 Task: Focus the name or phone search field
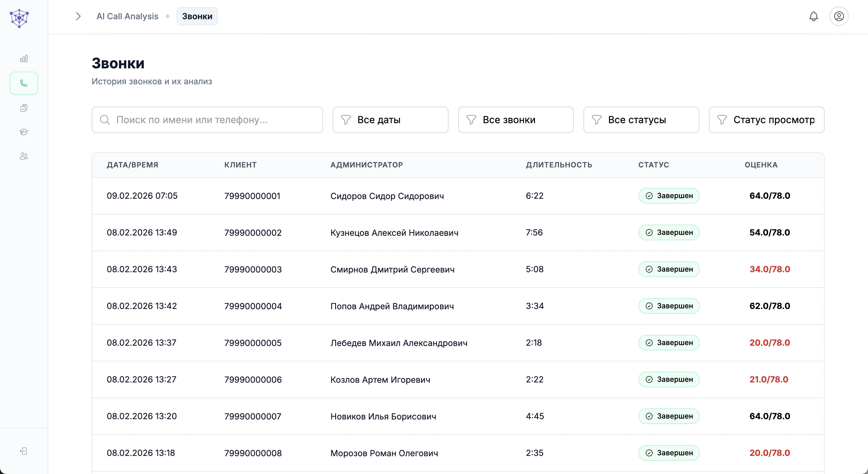click(x=207, y=120)
